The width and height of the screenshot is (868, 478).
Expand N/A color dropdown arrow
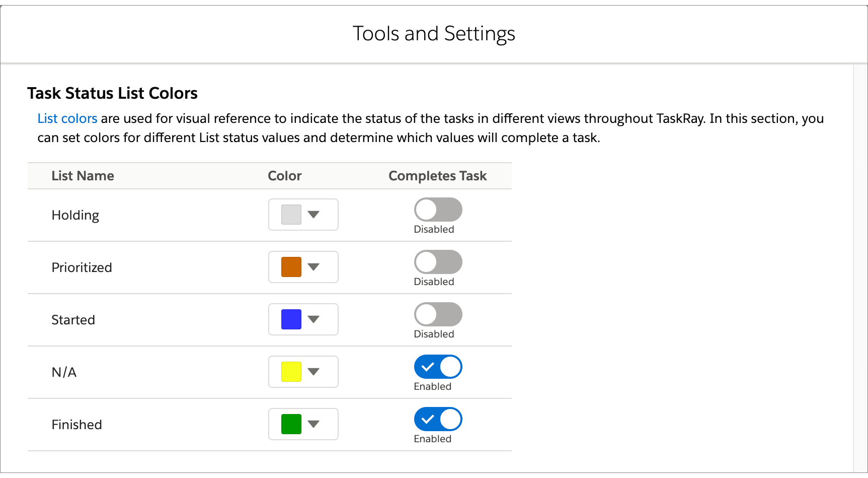[313, 372]
